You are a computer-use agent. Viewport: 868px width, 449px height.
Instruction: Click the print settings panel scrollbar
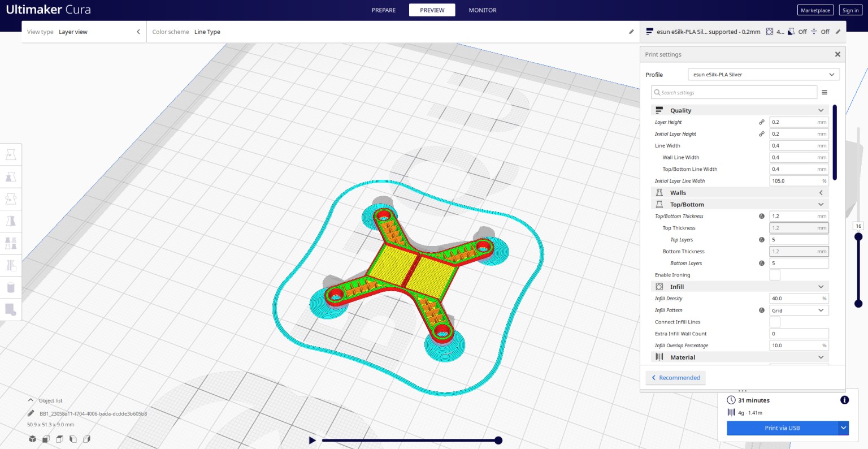pos(835,143)
